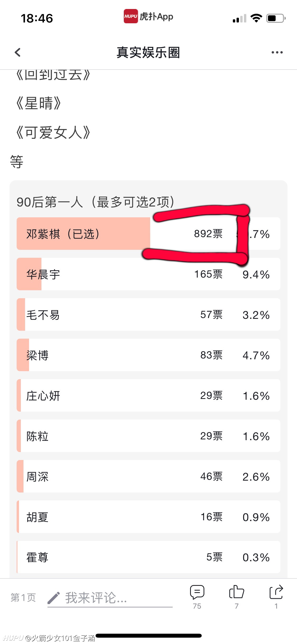Tap the 霍尊 poll result bar
Screen dimensions: 297x644
[148, 557]
